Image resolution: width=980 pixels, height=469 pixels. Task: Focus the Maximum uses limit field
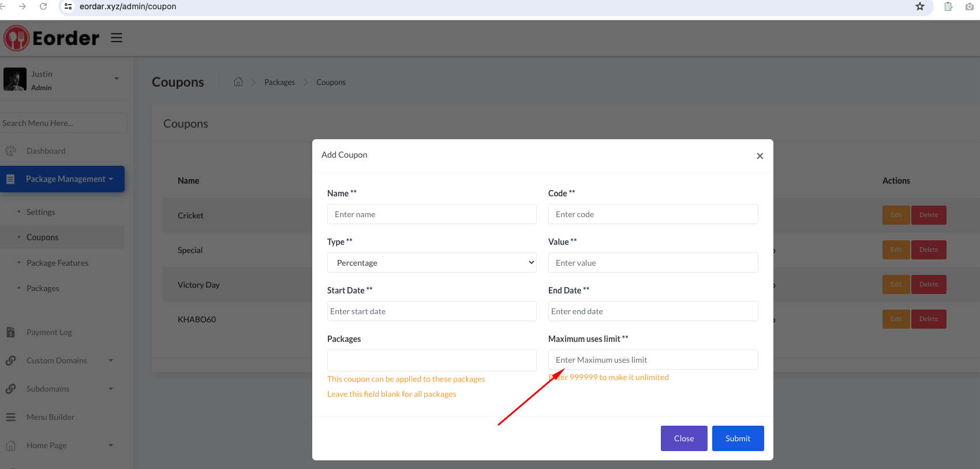point(653,360)
